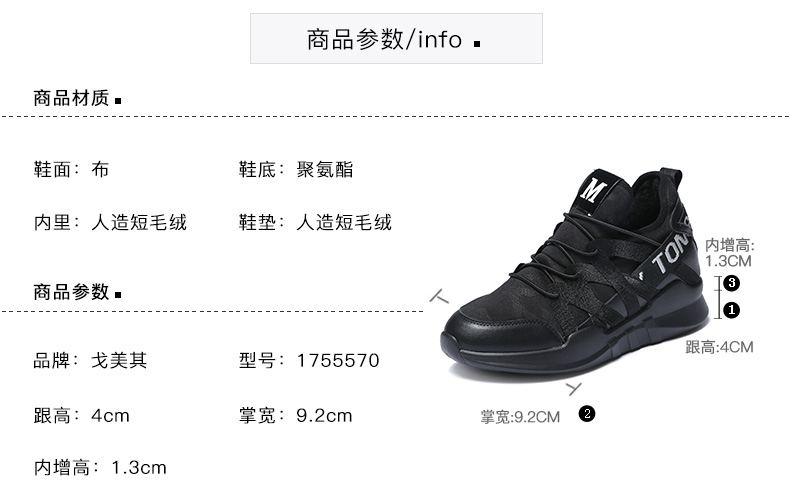Click the model number 1755570
This screenshot has width=790, height=484.
point(338,361)
